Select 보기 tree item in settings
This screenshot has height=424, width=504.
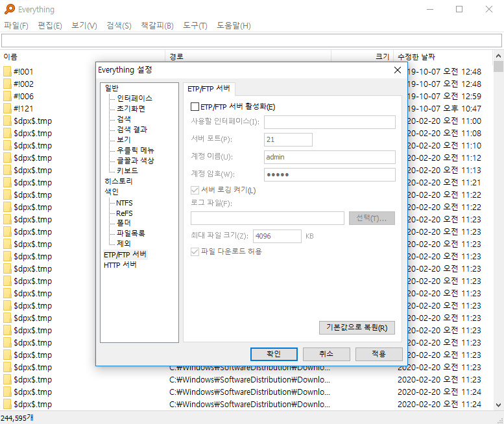click(124, 140)
